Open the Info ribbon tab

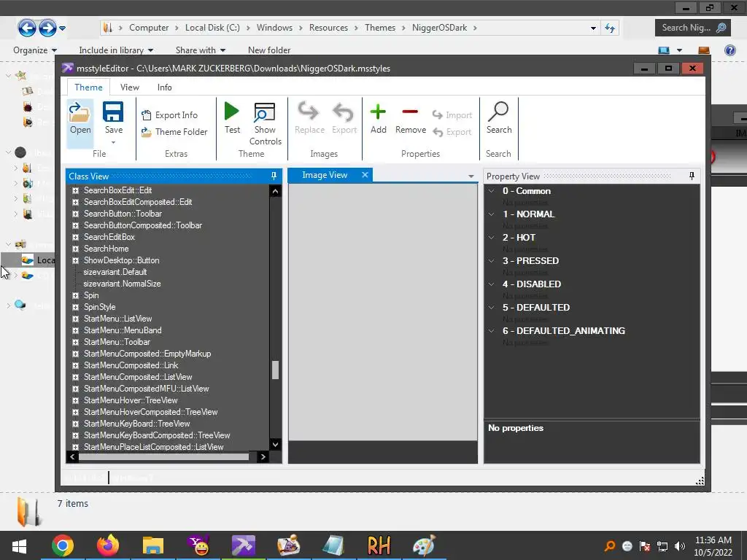click(x=164, y=87)
